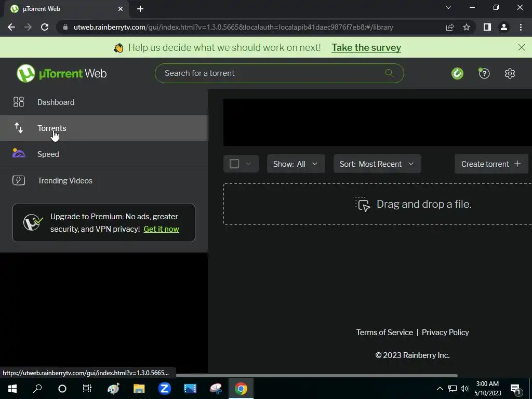Select Torrents in the sidebar
The image size is (532, 399).
[x=104, y=128]
